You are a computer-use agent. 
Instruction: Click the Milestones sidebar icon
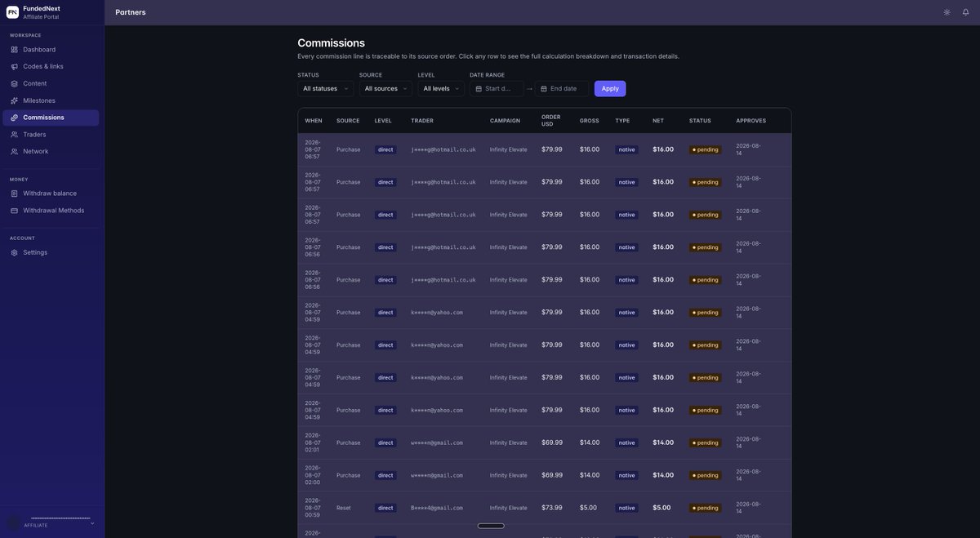pyautogui.click(x=15, y=100)
